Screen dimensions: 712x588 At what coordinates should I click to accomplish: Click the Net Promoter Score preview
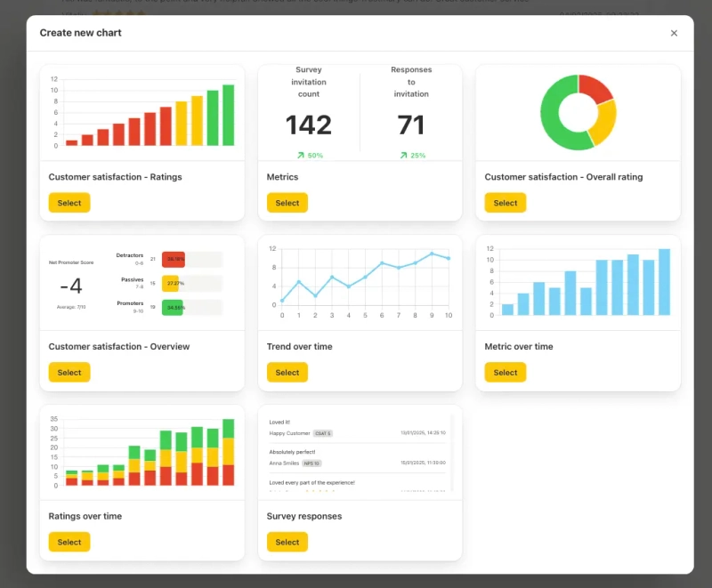[x=142, y=283]
